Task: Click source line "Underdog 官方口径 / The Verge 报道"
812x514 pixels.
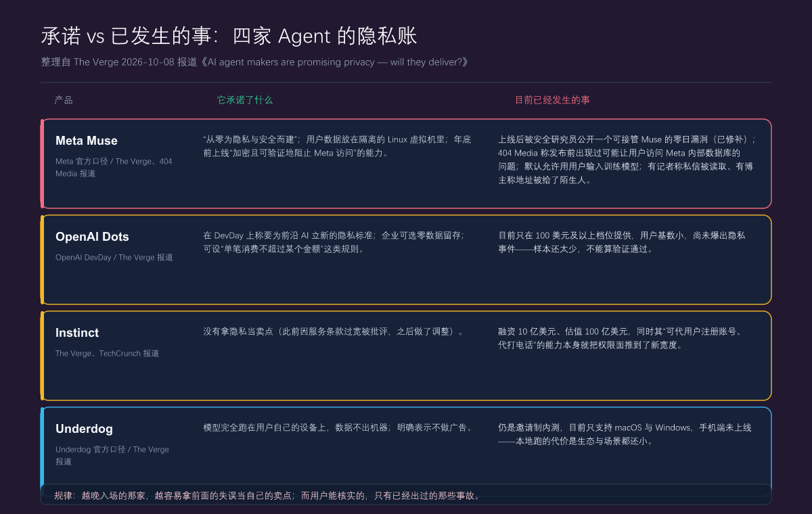Action: pyautogui.click(x=112, y=456)
